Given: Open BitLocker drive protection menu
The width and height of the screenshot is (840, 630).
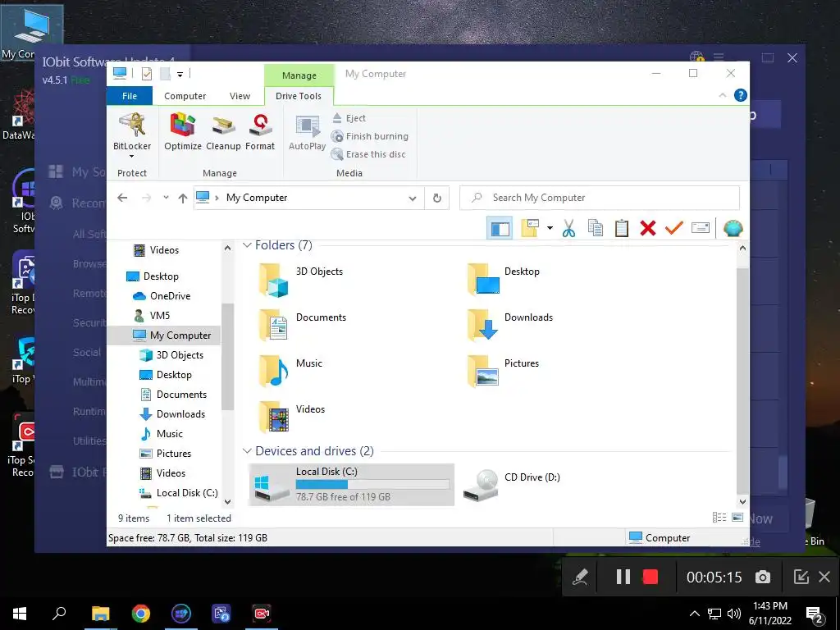Looking at the screenshot, I should click(x=132, y=135).
